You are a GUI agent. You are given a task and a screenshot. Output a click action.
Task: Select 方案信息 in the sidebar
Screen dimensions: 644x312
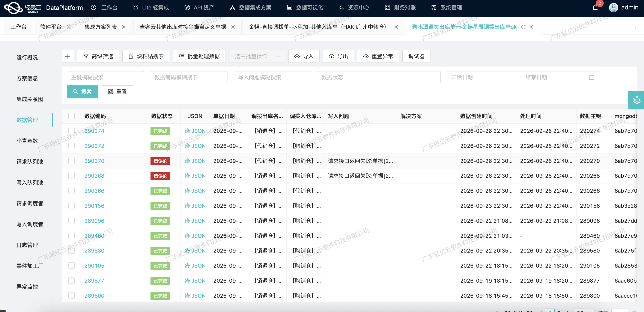[x=27, y=78]
